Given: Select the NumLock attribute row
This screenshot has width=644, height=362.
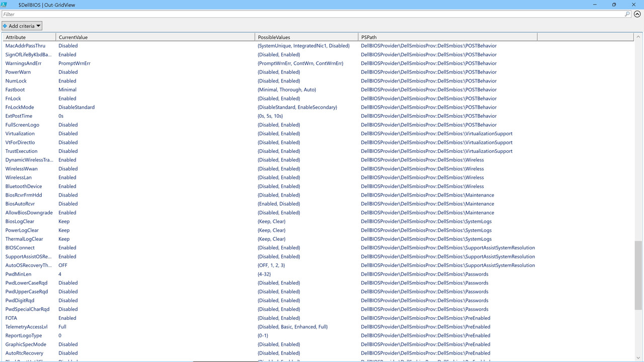Looking at the screenshot, I should pos(318,81).
